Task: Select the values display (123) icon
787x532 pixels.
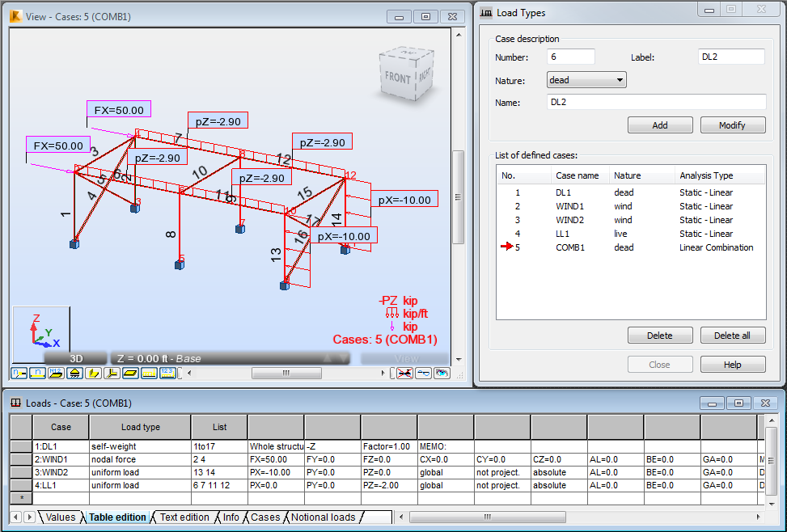Action: coord(169,373)
